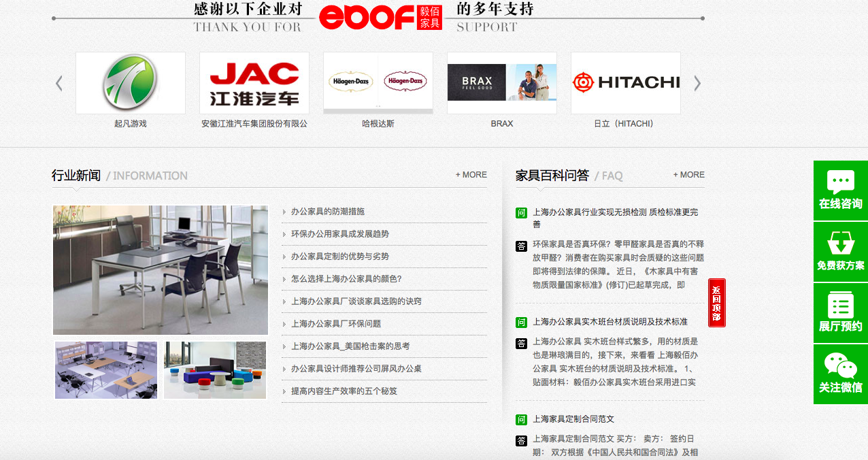Viewport: 868px width, 460px height.
Task: Open + MORE for 家具百科问答
Action: click(689, 175)
